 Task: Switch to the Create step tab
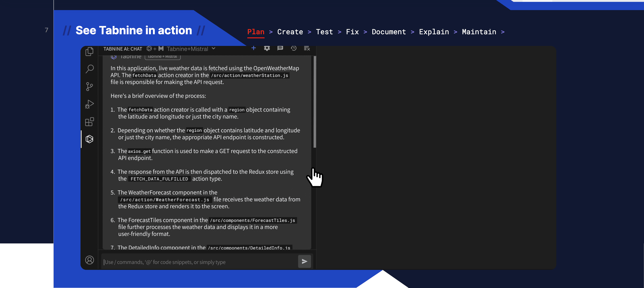290,32
